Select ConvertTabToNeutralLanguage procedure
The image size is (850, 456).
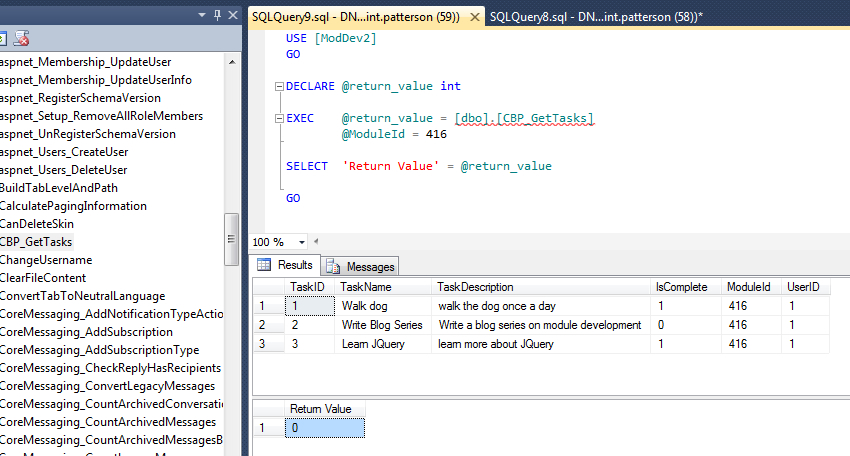[x=82, y=296]
